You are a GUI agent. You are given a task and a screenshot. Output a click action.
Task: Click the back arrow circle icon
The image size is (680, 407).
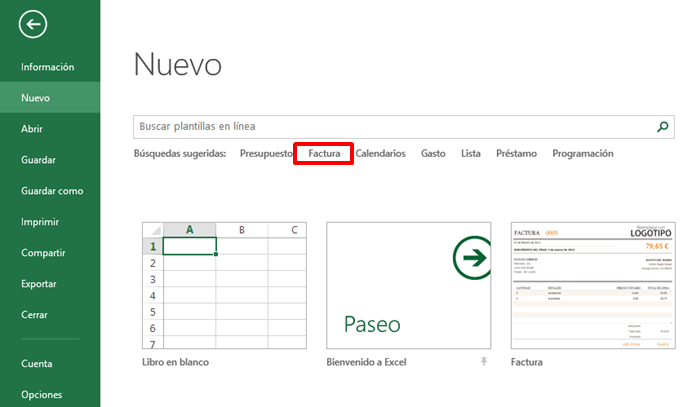[x=33, y=24]
